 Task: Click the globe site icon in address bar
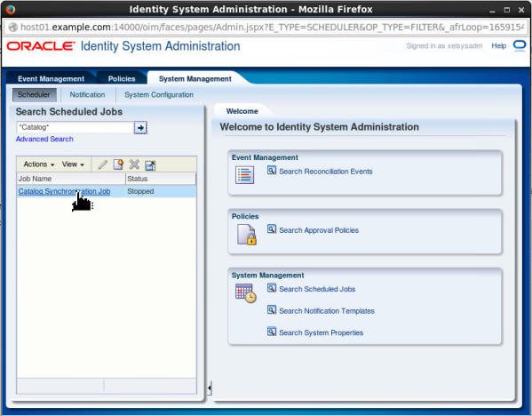tap(13, 28)
